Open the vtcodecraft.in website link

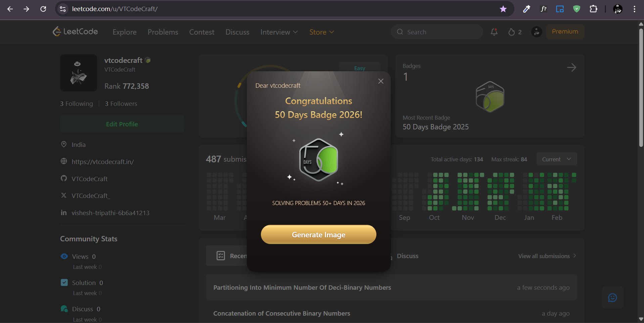(103, 162)
